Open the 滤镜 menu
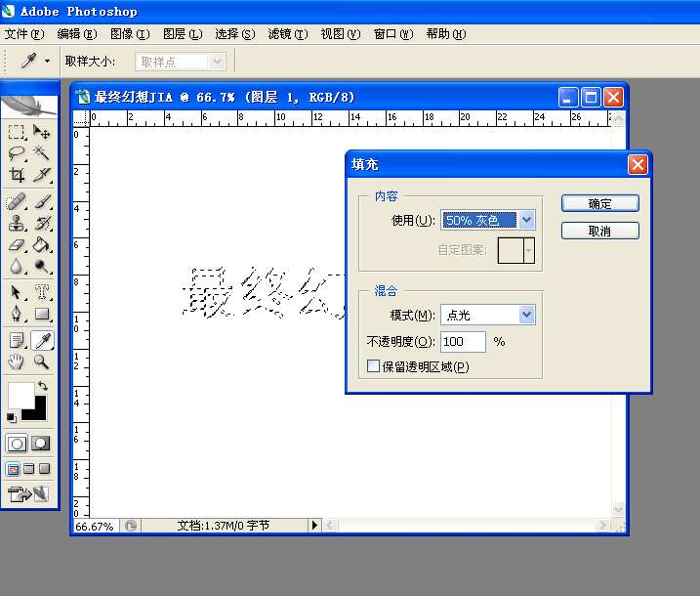Image resolution: width=700 pixels, height=596 pixels. 288,34
